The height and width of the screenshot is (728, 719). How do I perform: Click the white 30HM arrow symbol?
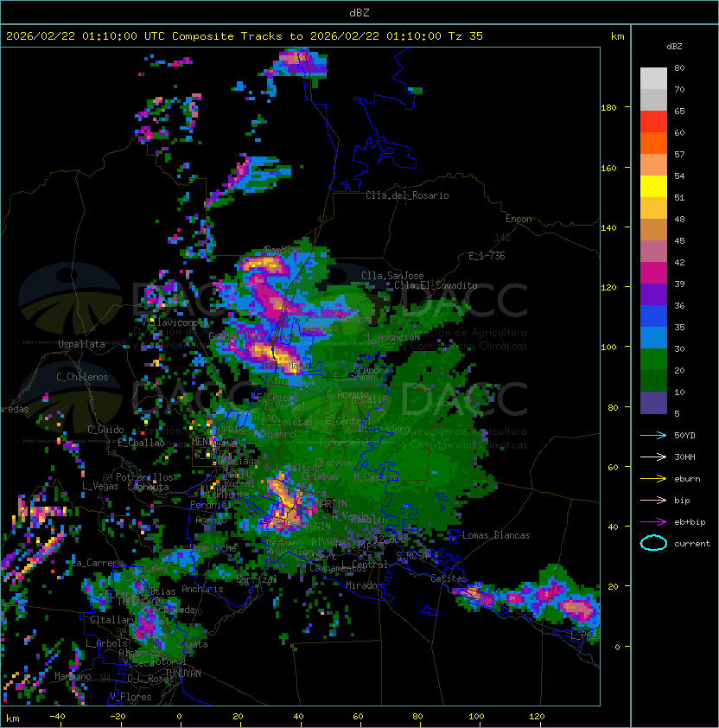click(x=653, y=457)
